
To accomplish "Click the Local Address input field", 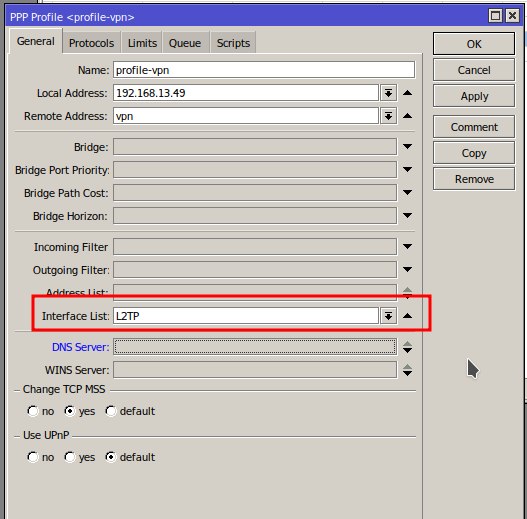I will [246, 93].
